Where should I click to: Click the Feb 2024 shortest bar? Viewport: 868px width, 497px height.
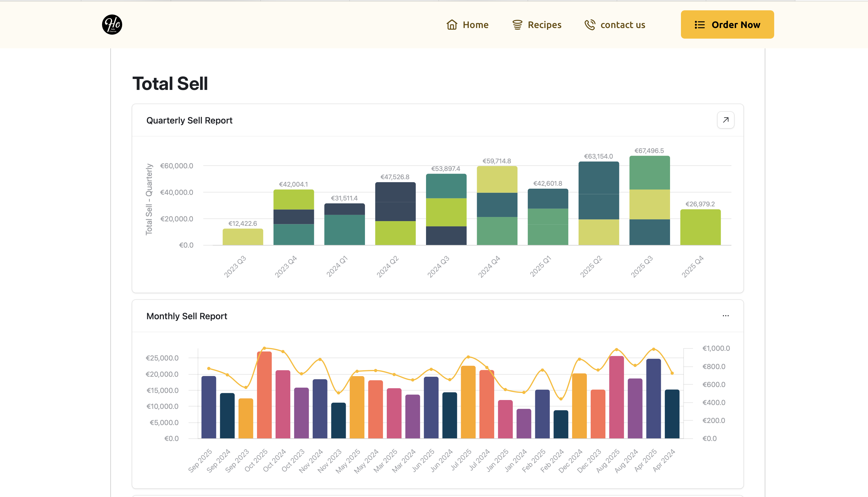coord(561,424)
